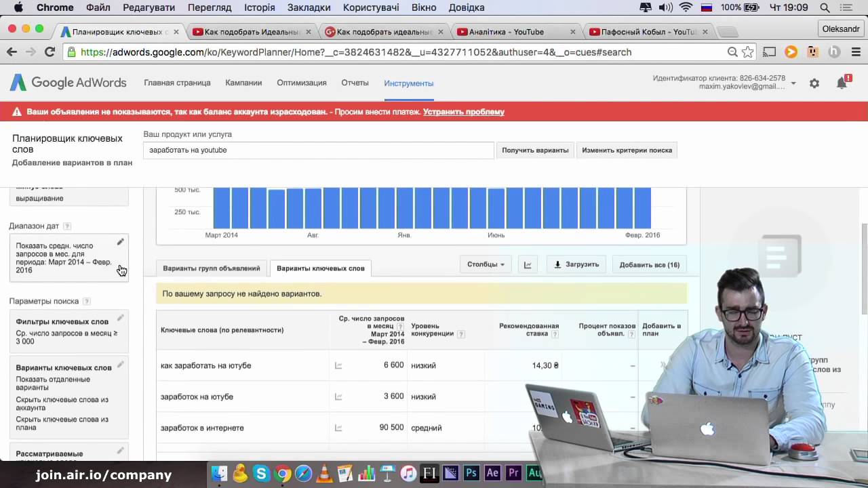This screenshot has width=868, height=488.
Task: Open help icon for Уровень конкуренции column
Action: point(461,334)
